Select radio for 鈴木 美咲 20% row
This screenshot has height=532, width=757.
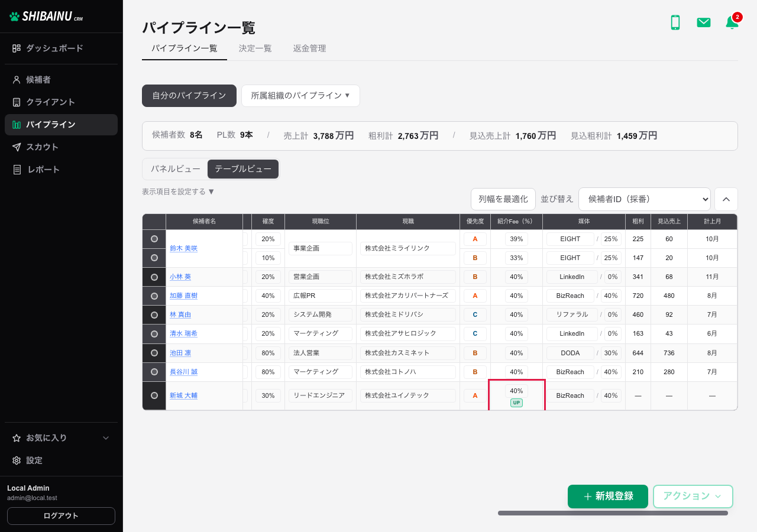click(154, 239)
